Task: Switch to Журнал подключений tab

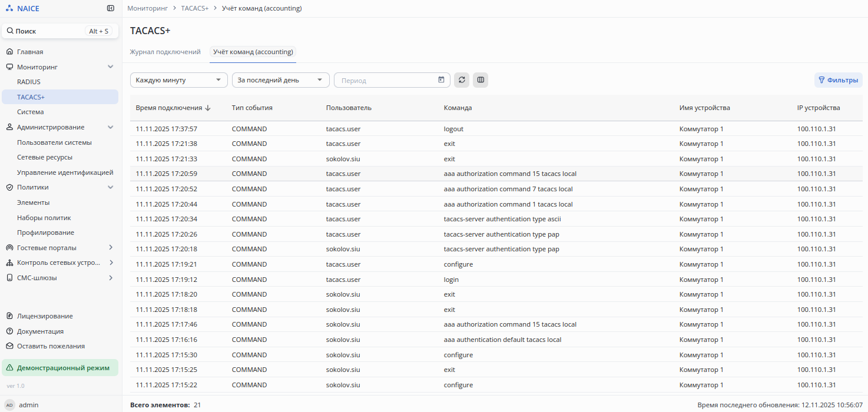Action: pos(165,52)
